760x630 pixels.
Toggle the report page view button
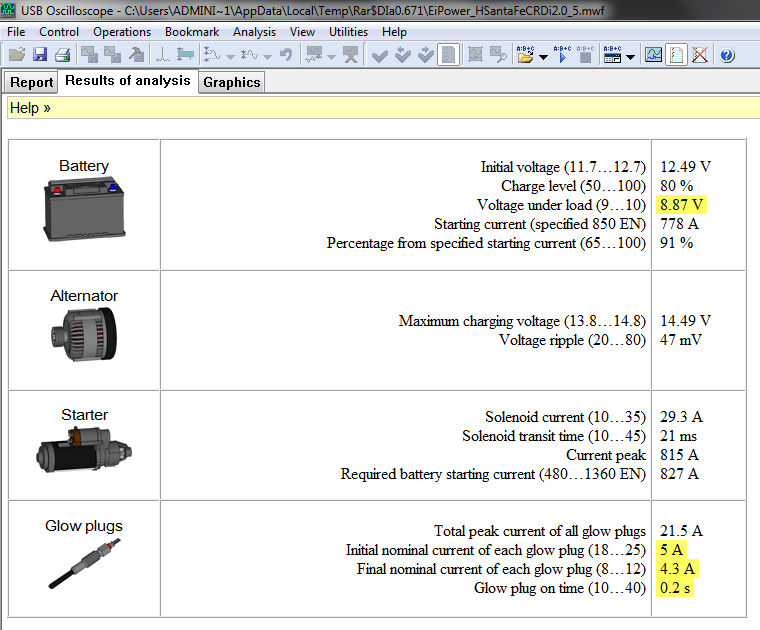(x=677, y=55)
